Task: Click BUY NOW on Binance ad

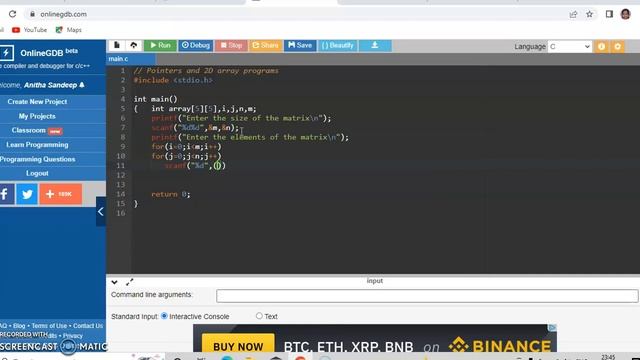Action: (238, 346)
